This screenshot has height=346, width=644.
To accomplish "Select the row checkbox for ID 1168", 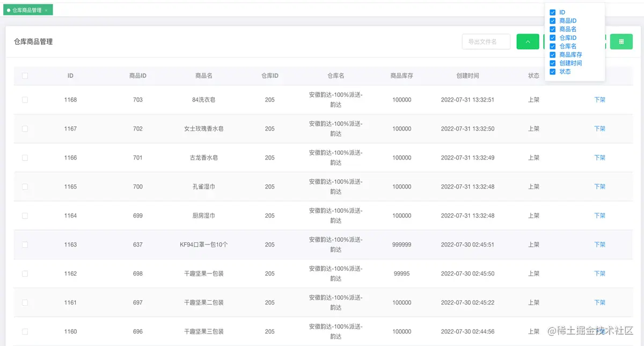I will click(25, 100).
